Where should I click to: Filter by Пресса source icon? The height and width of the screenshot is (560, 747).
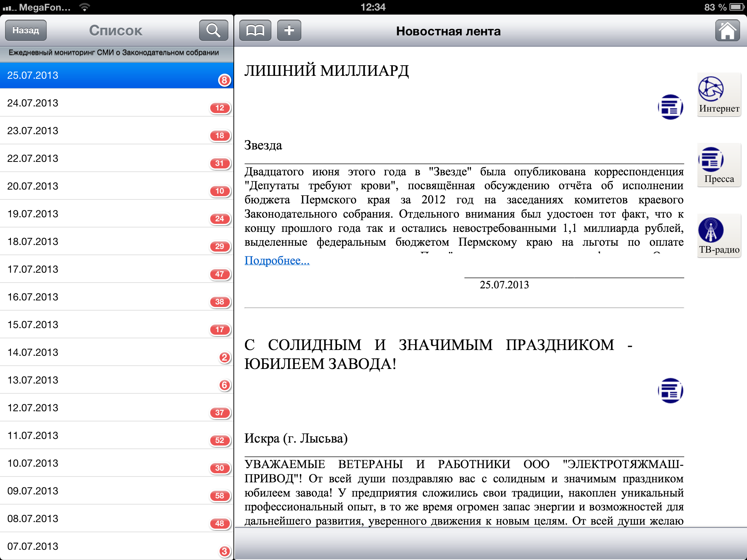click(x=719, y=165)
